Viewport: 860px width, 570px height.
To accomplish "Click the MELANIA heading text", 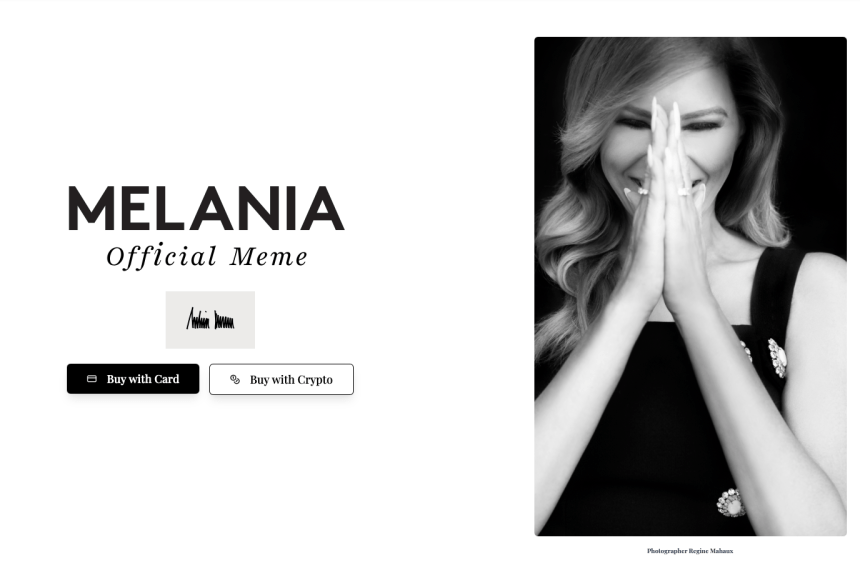I will (x=206, y=208).
